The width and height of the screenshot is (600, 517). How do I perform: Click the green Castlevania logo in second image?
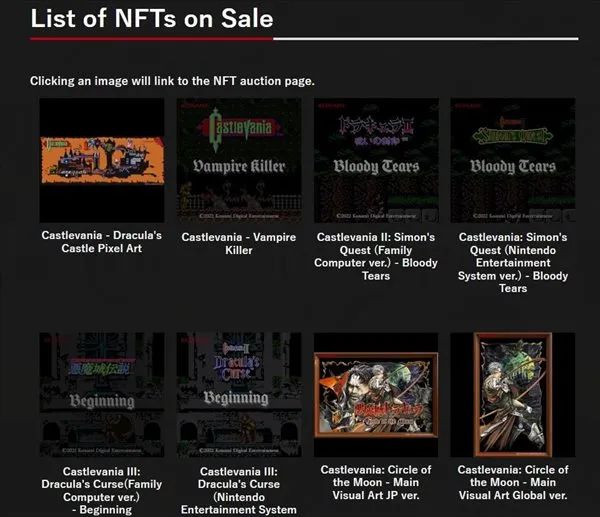[x=240, y=128]
